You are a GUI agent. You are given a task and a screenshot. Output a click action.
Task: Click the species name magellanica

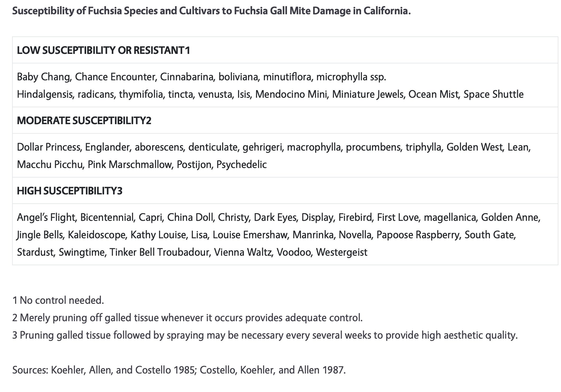coord(450,217)
